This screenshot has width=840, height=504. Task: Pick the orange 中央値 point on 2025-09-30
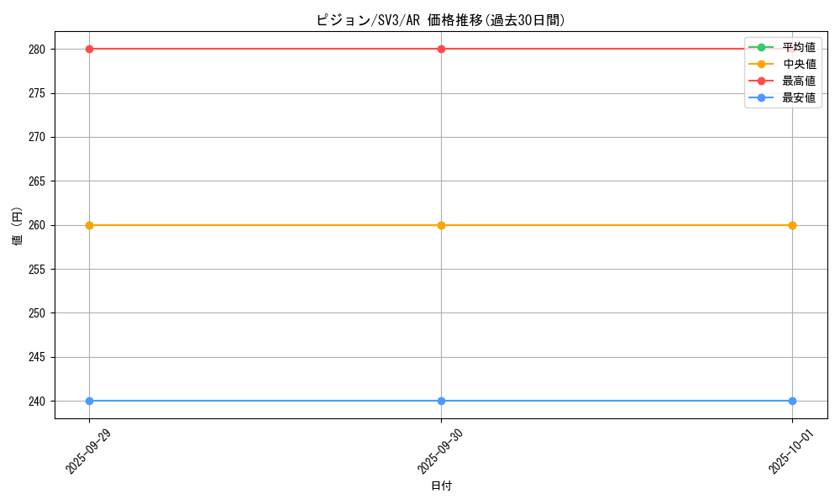coord(441,225)
